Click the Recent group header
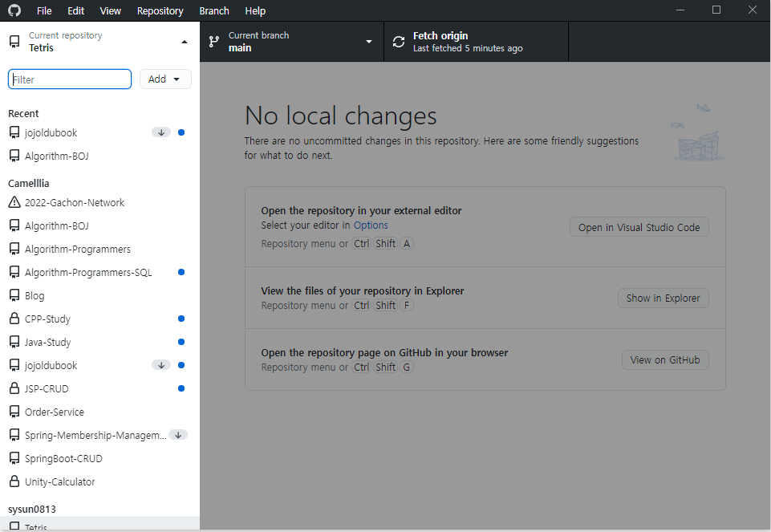The image size is (771, 532). pyautogui.click(x=23, y=114)
